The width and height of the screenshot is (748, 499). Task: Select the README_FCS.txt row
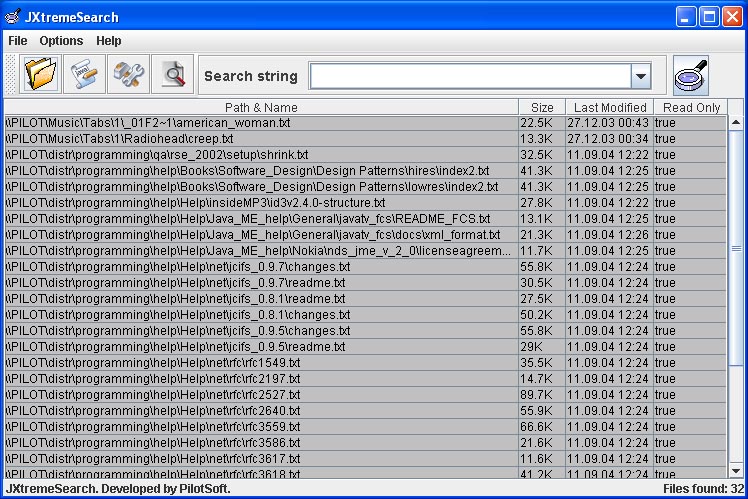point(365,219)
